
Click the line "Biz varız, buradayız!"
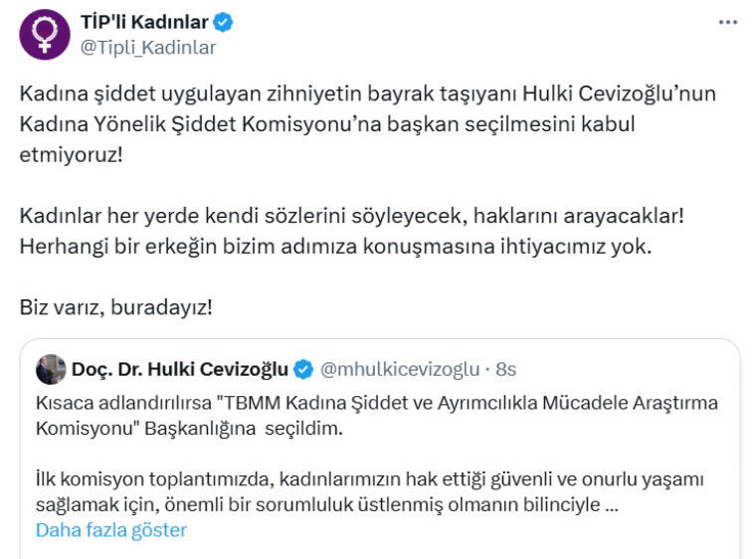[x=116, y=306]
